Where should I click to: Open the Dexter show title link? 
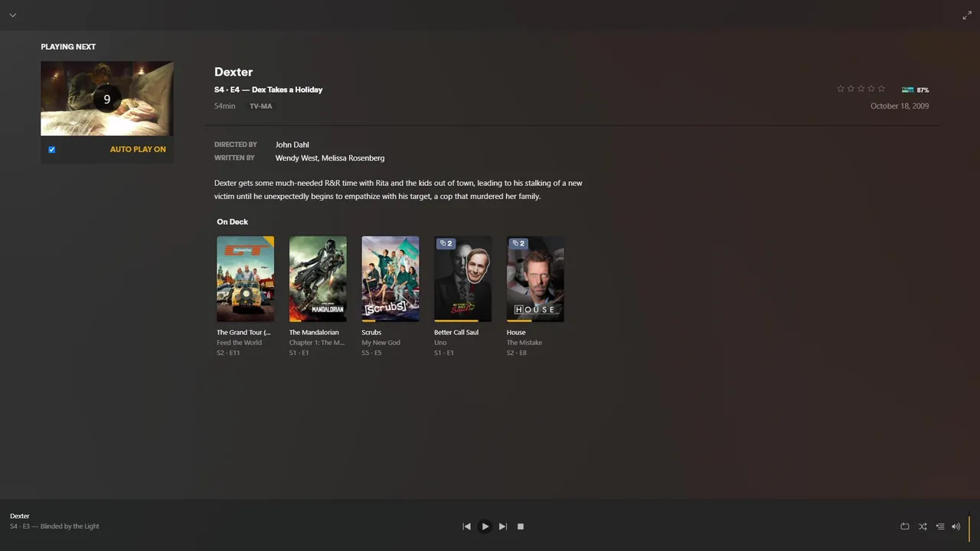[234, 72]
